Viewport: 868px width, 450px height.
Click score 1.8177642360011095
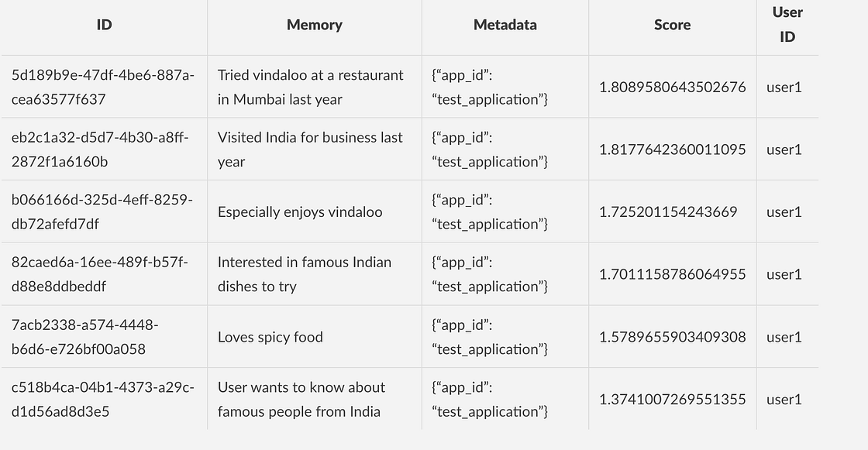tap(672, 149)
